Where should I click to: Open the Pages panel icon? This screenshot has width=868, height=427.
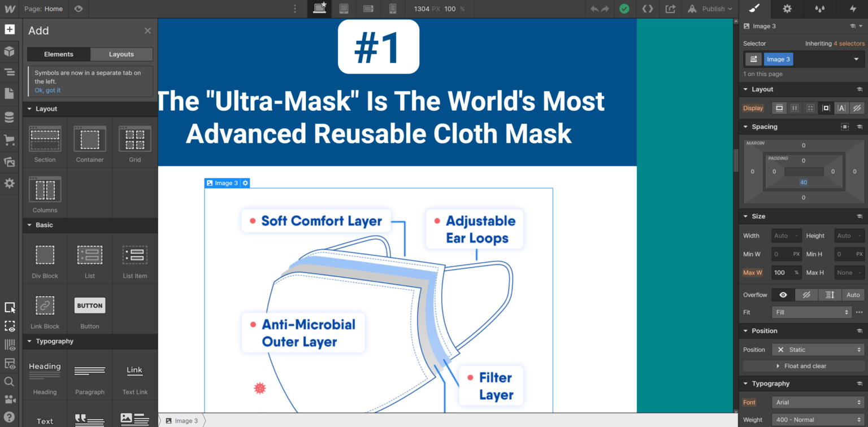click(x=10, y=93)
